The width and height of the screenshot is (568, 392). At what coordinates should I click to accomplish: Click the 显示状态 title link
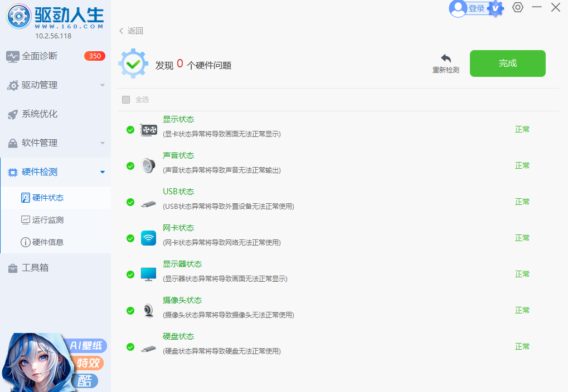(x=178, y=120)
